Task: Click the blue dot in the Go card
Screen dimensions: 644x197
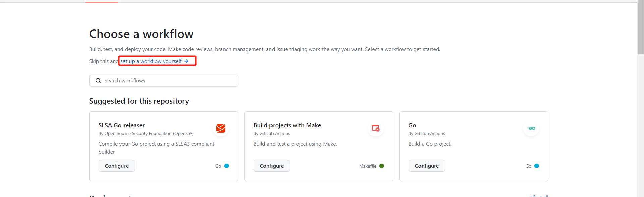Action: tap(537, 166)
